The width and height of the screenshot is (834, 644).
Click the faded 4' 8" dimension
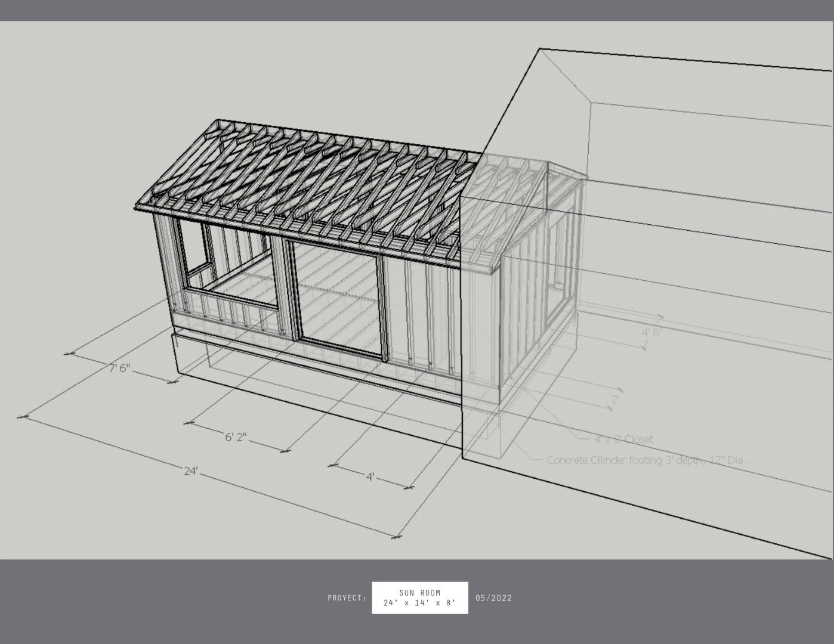(x=651, y=332)
